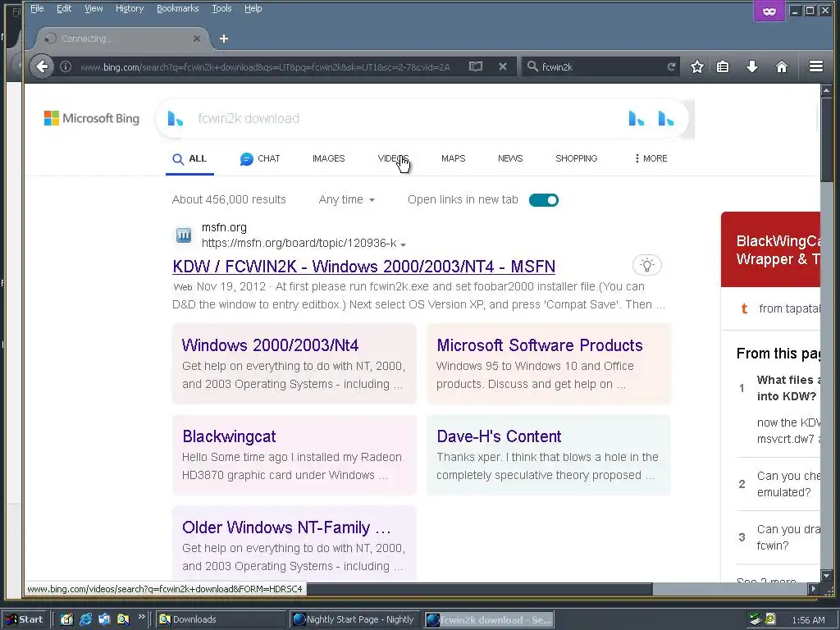Click the taskbar clock showing 1:56 AM
The width and height of the screenshot is (840, 630).
click(808, 620)
